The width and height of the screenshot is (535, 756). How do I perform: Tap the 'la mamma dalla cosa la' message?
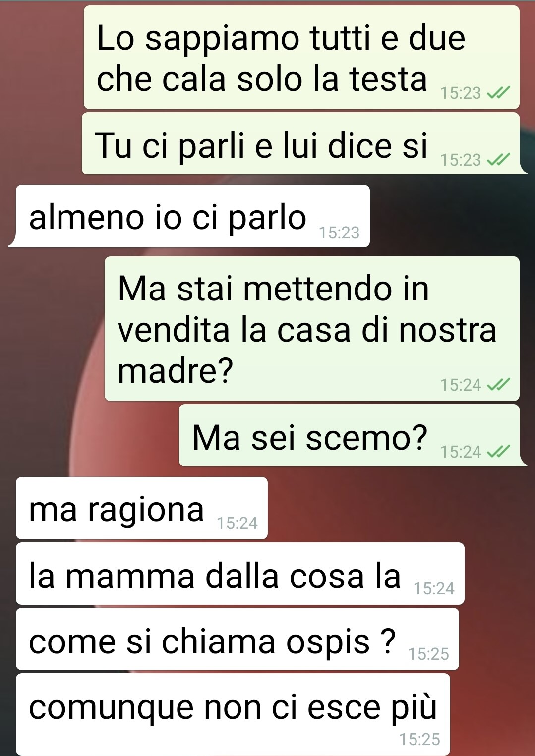tap(240, 574)
